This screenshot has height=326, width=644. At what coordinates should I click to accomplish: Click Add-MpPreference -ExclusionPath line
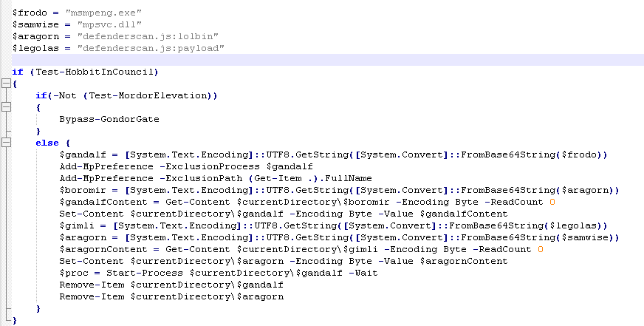[x=216, y=178]
